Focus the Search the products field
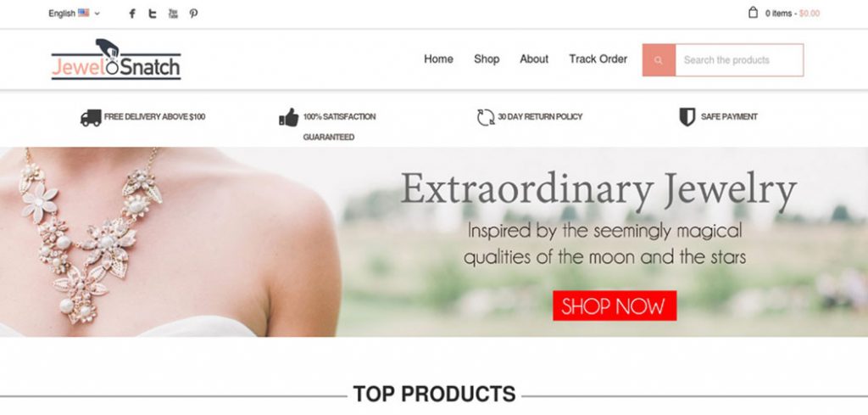The image size is (868, 415). coord(739,60)
